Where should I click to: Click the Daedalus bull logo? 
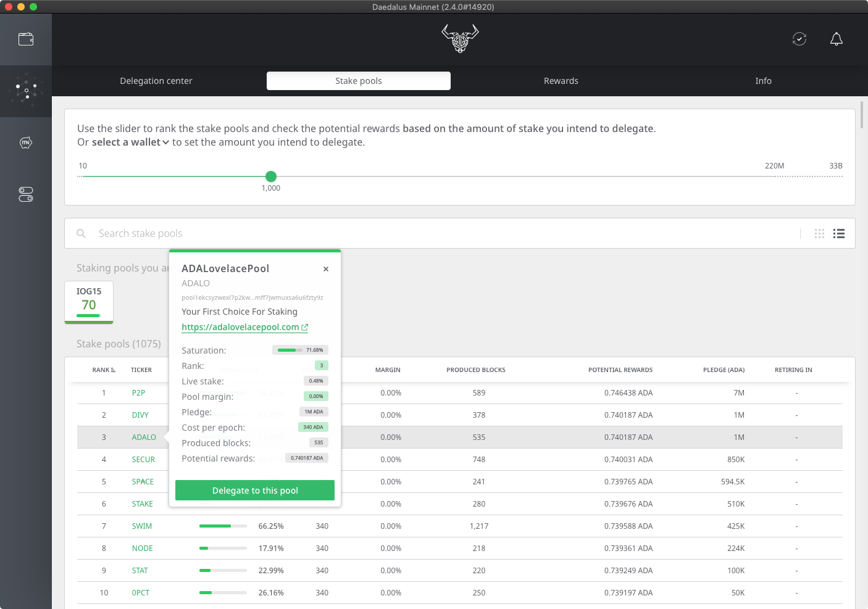(x=460, y=38)
